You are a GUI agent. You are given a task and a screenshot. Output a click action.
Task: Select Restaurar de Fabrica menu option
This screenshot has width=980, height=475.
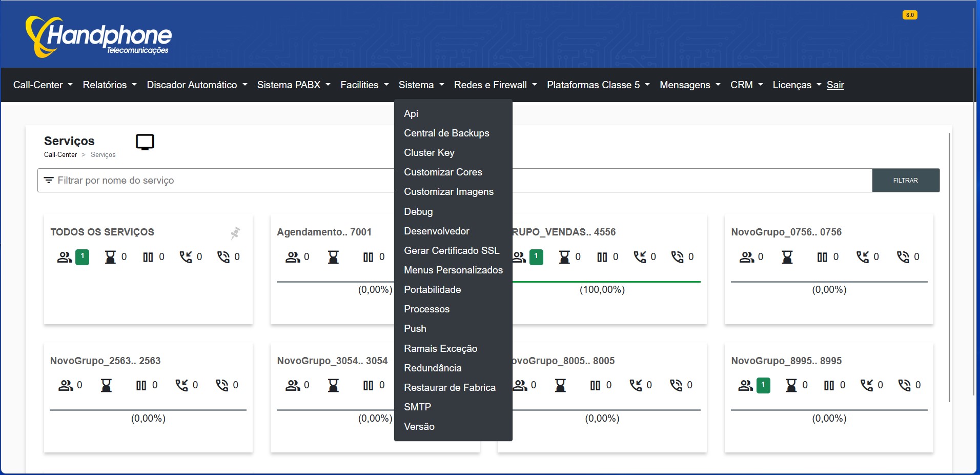pos(450,387)
